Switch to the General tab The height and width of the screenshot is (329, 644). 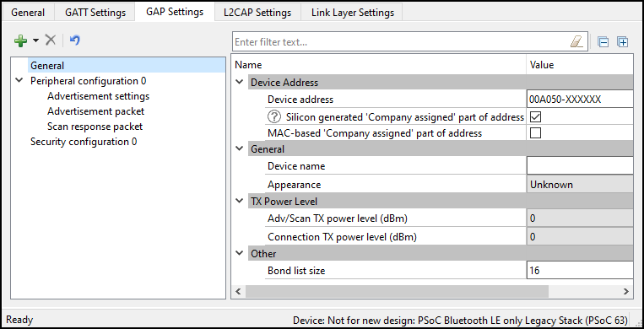(28, 13)
